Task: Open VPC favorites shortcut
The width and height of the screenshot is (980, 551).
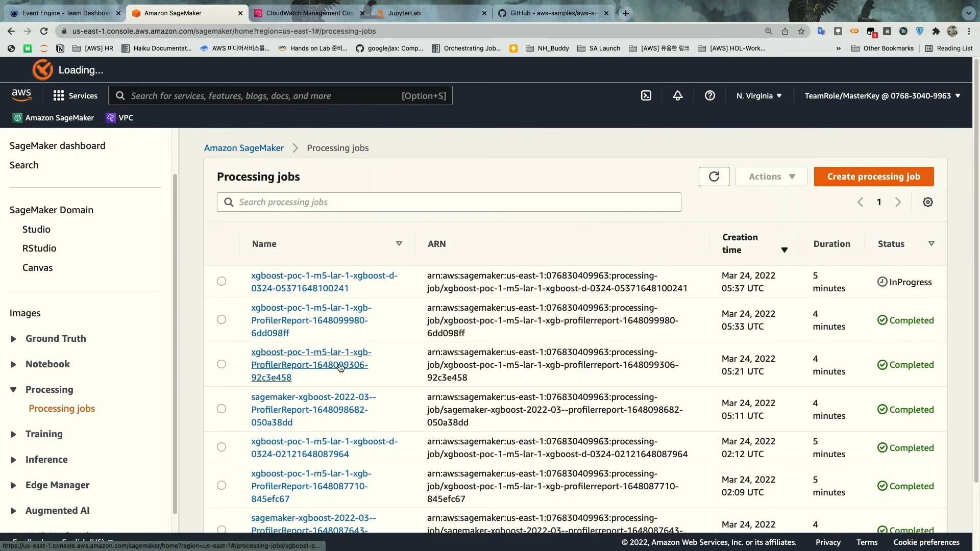Action: click(x=119, y=118)
